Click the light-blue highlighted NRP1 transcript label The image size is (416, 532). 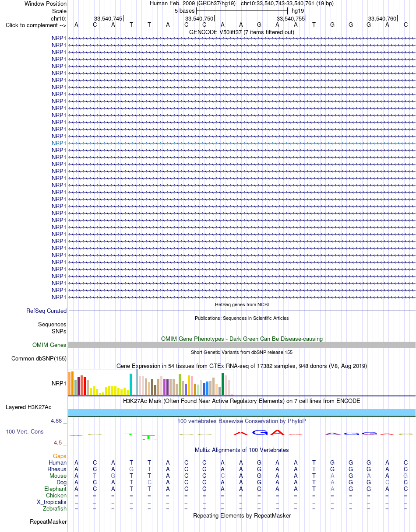coord(59,143)
